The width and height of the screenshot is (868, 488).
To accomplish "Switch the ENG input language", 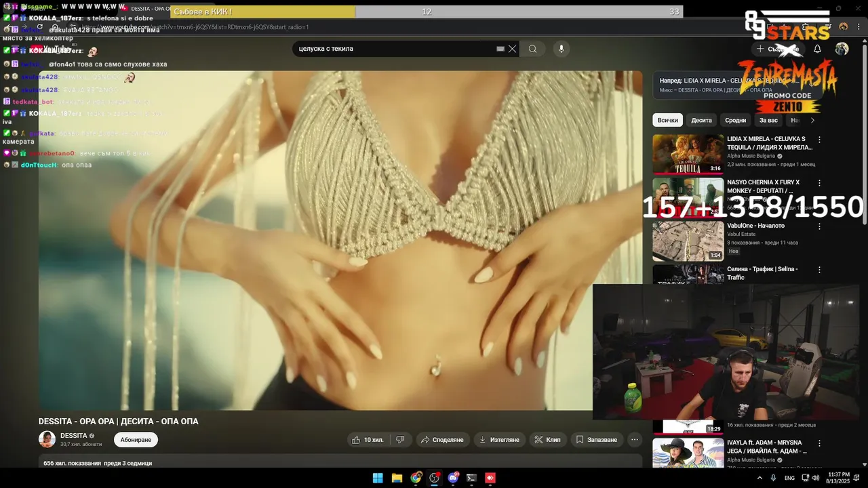I will tap(789, 478).
